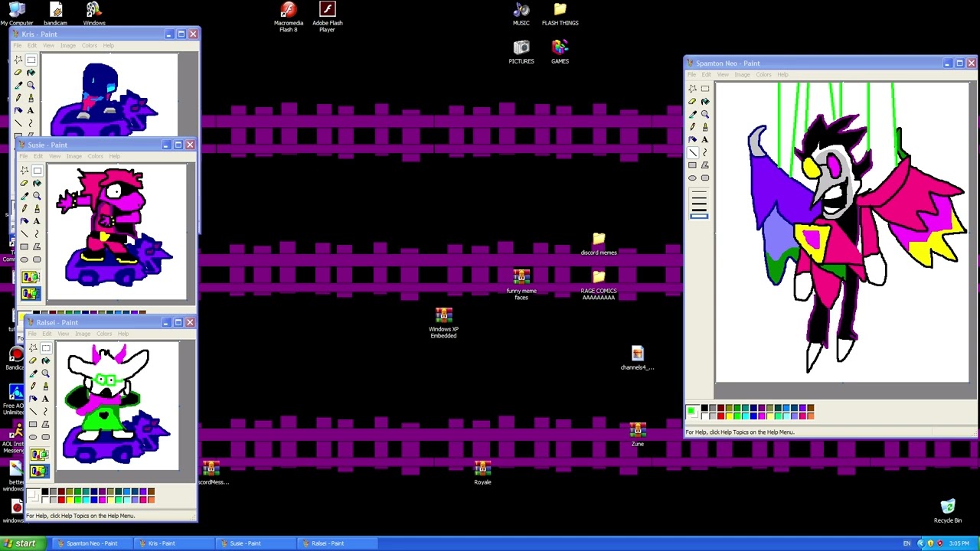Open the Image menu in Spamton Neo Paint
Screen dimensions: 980x551
click(x=742, y=74)
